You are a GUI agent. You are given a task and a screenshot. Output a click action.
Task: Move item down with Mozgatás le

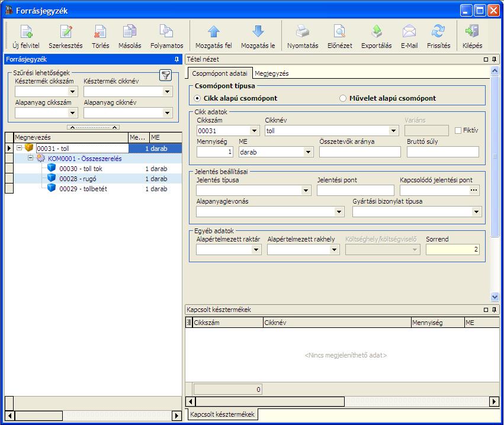(258, 31)
